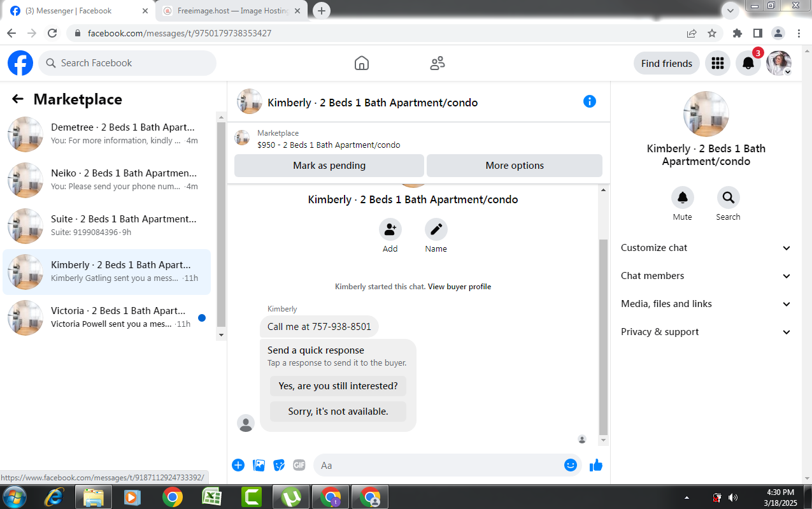Click Kimberly's listing thumbnail in right panel
The image size is (812, 509).
tap(706, 114)
